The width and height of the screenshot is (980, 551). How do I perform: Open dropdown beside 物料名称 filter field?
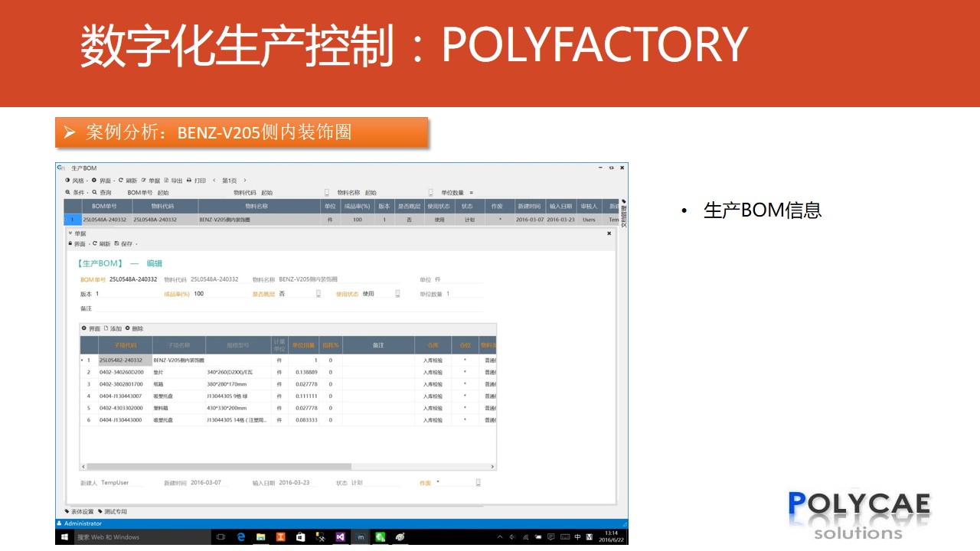[x=430, y=193]
